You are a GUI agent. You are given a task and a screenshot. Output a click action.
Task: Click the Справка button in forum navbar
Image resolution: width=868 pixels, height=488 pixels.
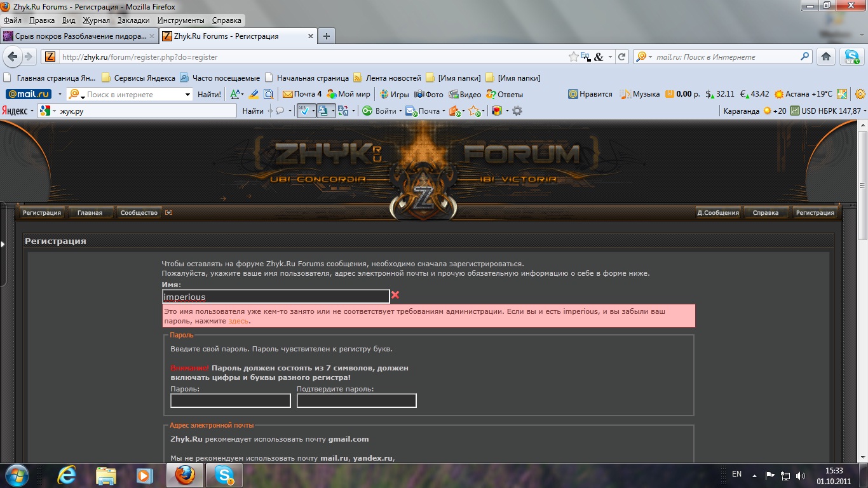pos(765,213)
